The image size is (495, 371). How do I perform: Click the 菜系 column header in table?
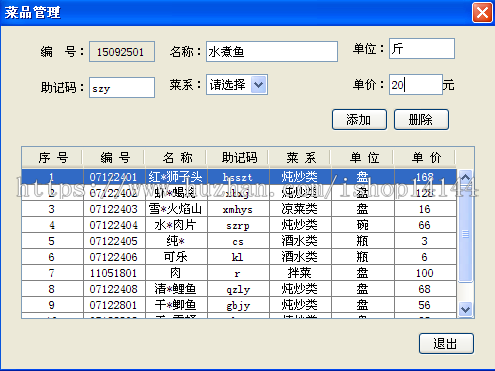(x=301, y=157)
